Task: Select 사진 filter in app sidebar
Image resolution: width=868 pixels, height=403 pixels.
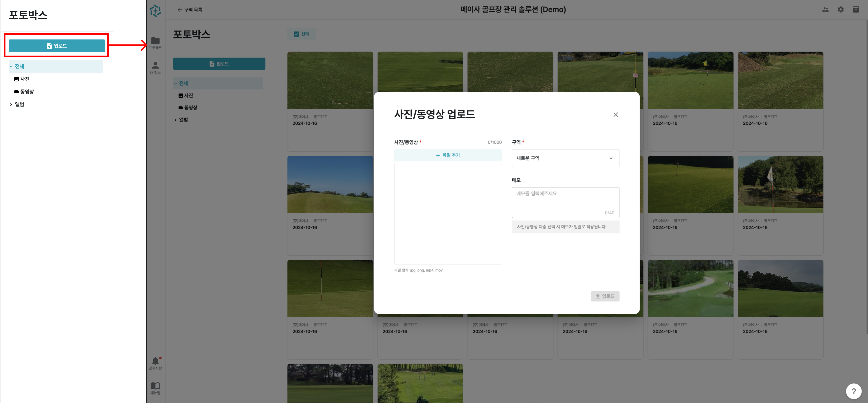Action: (x=186, y=96)
